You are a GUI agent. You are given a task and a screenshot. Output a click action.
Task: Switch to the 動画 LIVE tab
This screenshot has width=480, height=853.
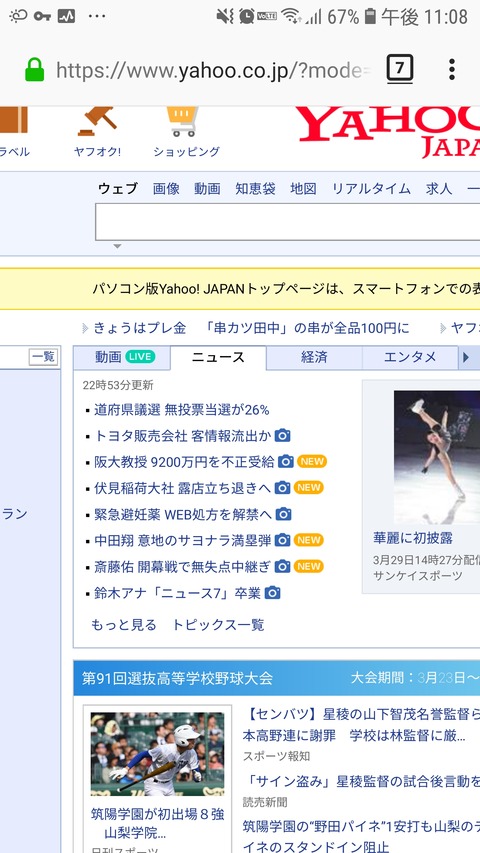(122, 357)
